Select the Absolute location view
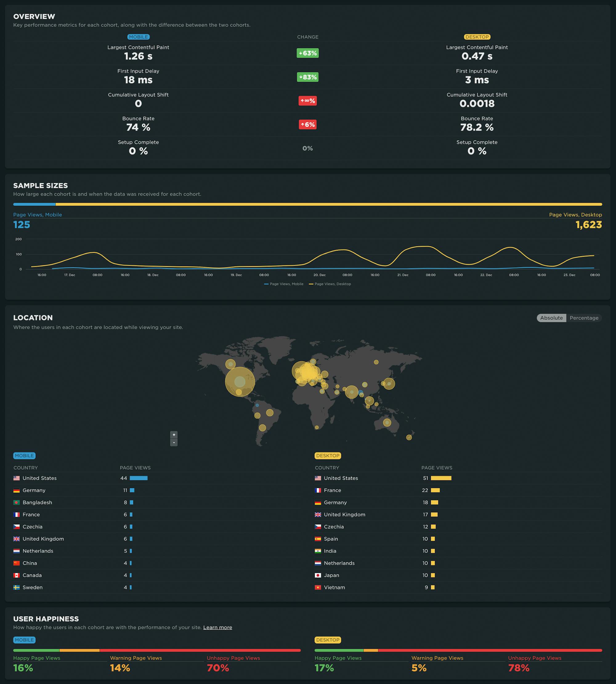This screenshot has width=616, height=684. point(551,318)
